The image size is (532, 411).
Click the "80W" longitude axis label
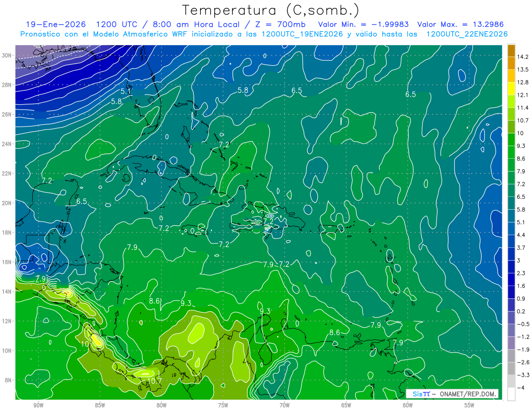(161, 405)
